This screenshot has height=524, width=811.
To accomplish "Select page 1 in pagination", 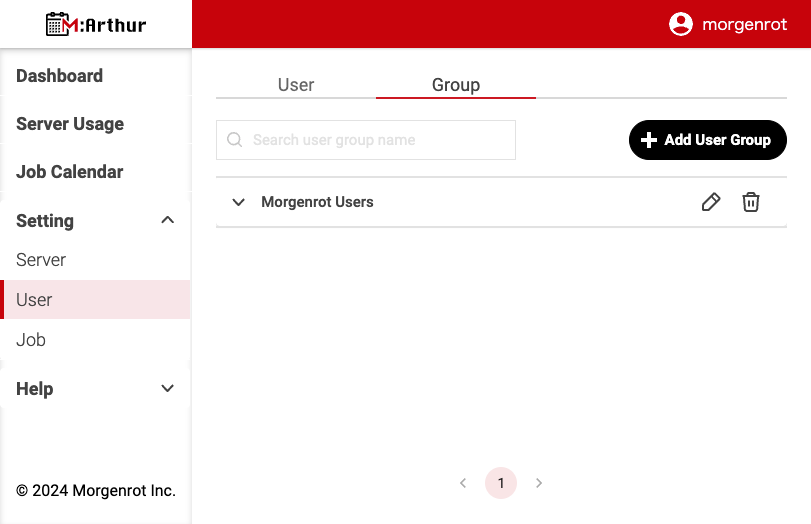I will [501, 483].
